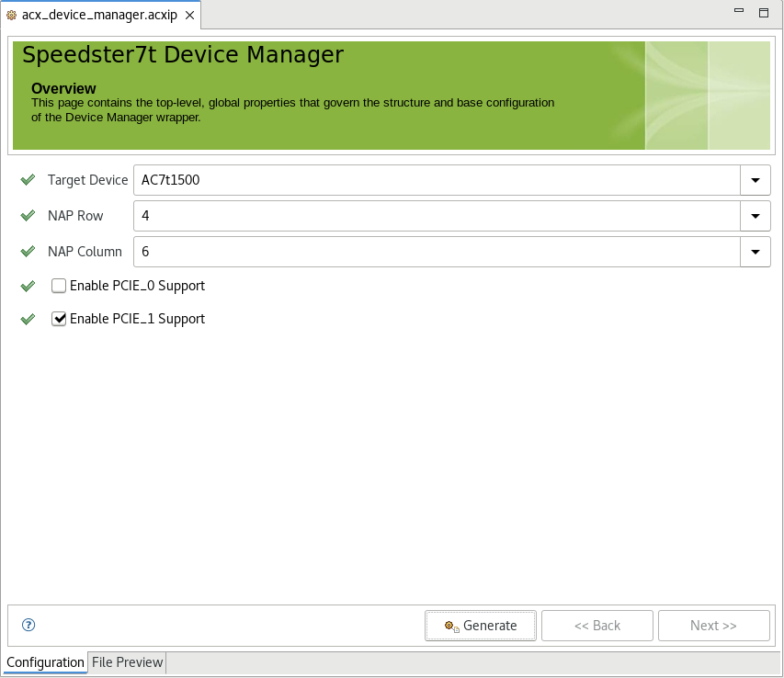This screenshot has width=784, height=678.
Task: Minimize the editor panel
Action: [x=738, y=10]
